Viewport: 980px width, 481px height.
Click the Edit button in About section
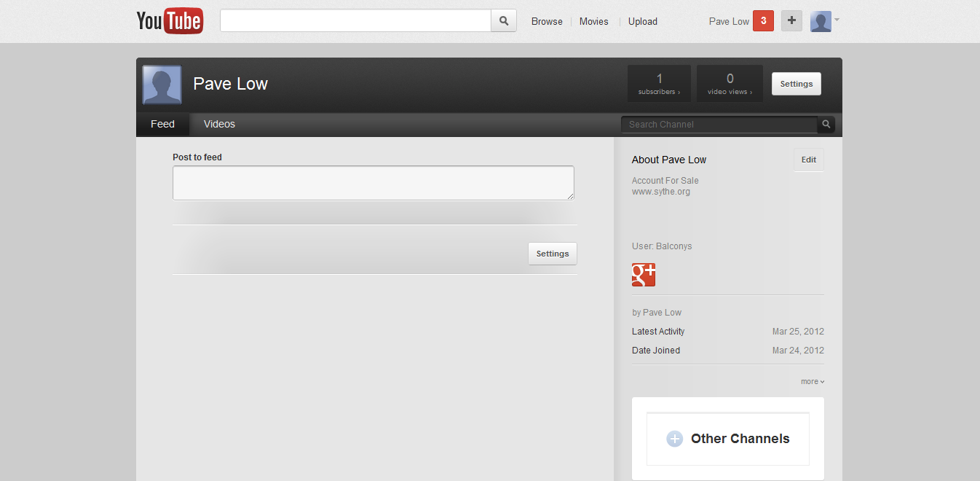click(809, 160)
